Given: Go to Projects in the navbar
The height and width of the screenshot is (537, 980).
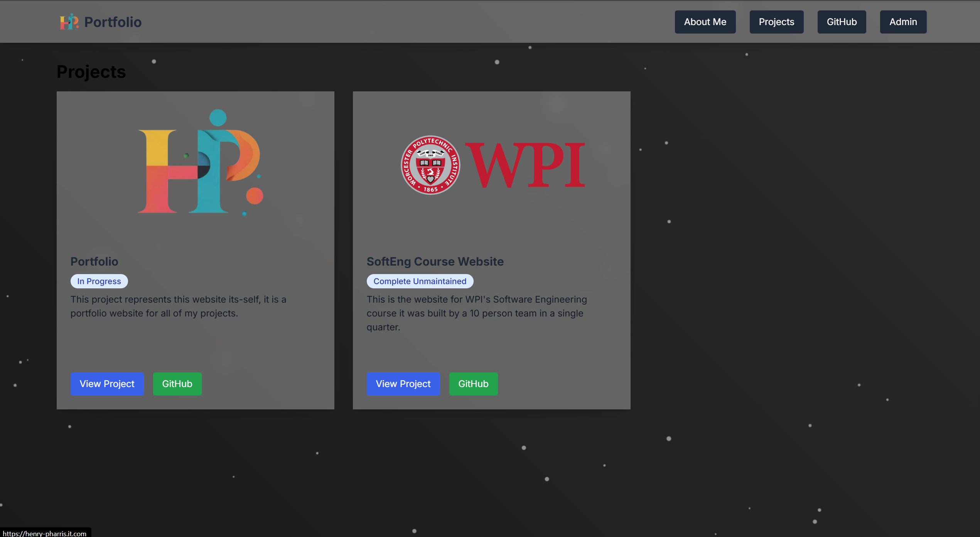Looking at the screenshot, I should click(x=776, y=22).
